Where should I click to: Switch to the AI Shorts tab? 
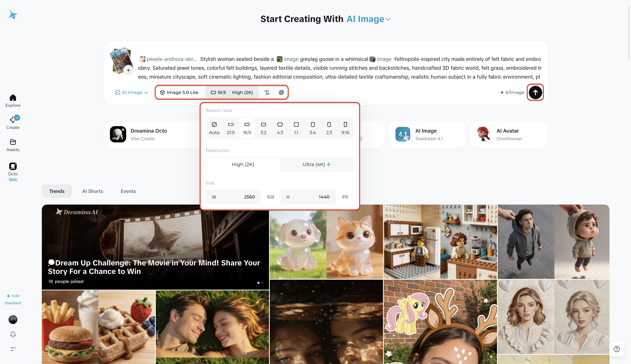[x=93, y=191]
